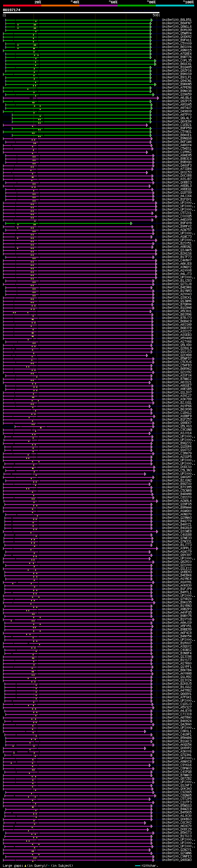Click the green segment of the identity legend

coord(137,6)
